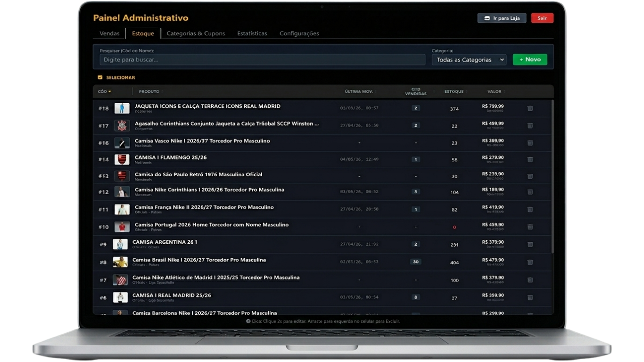The width and height of the screenshot is (644, 362).
Task: Delete Atlético de Madrid shirt via trash icon
Action: click(530, 280)
